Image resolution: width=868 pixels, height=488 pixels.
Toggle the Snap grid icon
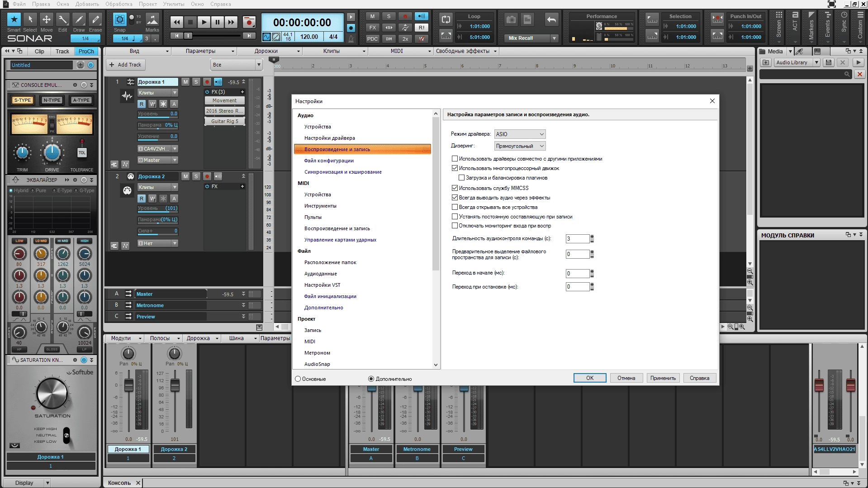pyautogui.click(x=119, y=19)
